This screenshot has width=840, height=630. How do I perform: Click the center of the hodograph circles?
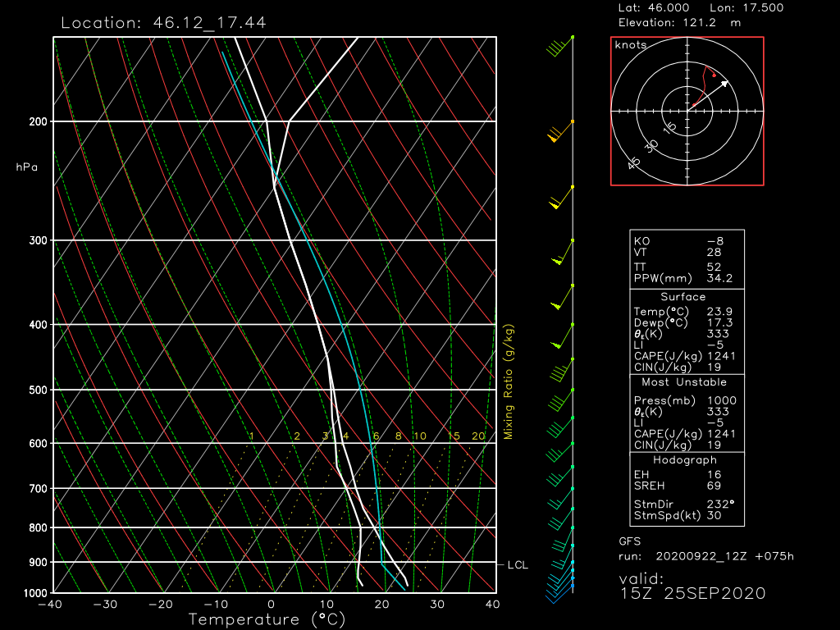687,110
